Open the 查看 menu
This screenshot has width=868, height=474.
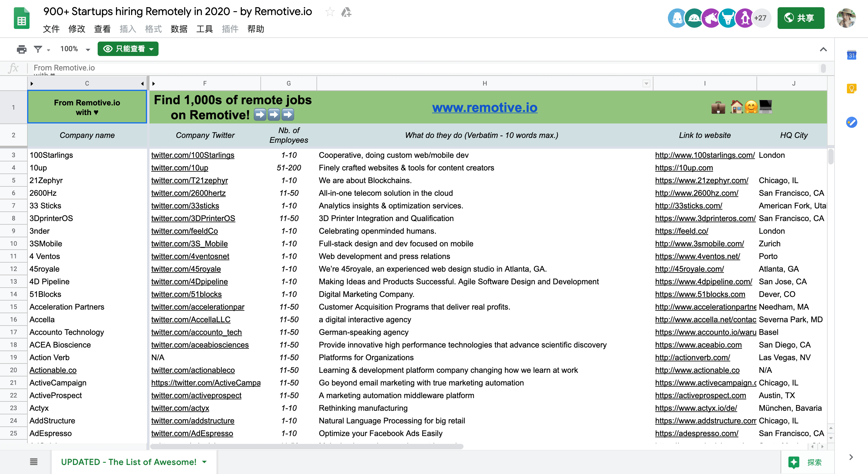102,29
